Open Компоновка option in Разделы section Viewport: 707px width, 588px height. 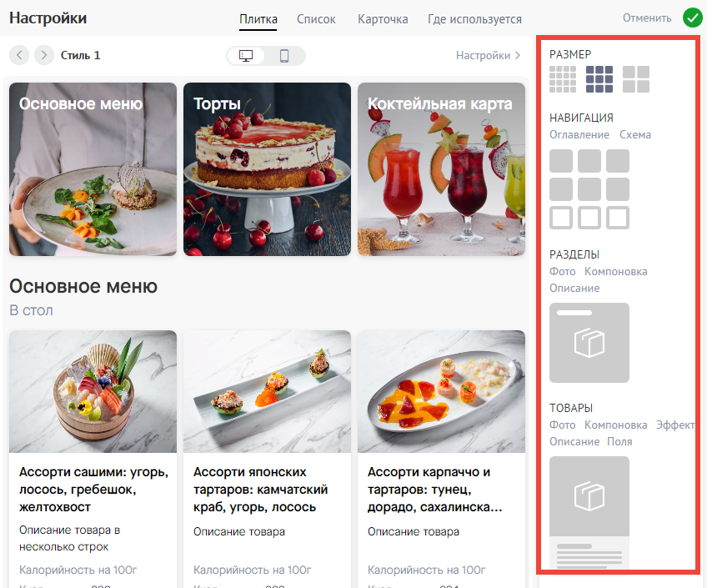click(x=616, y=271)
